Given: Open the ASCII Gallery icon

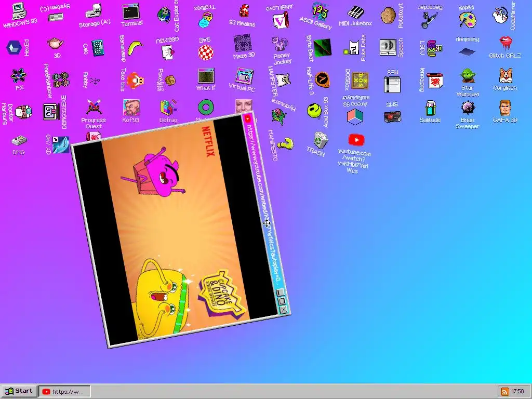Looking at the screenshot, I should click(320, 11).
